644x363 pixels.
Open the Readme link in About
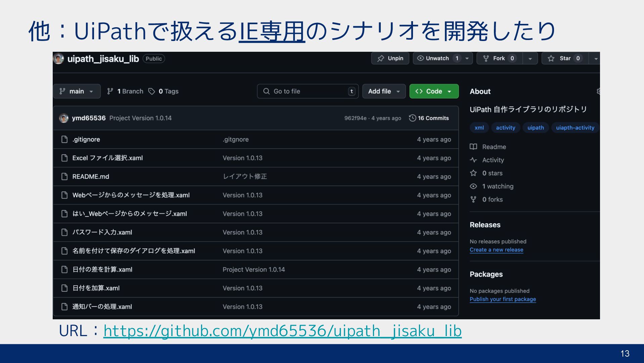[x=494, y=147]
